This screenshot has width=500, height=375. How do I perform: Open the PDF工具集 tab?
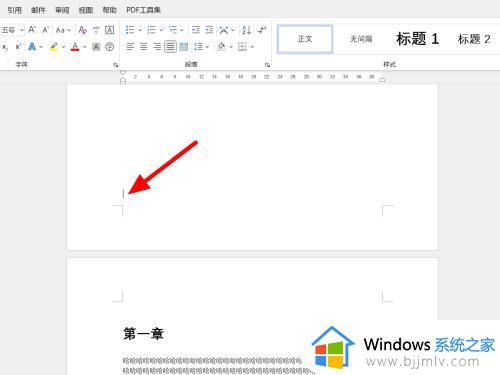tap(143, 10)
